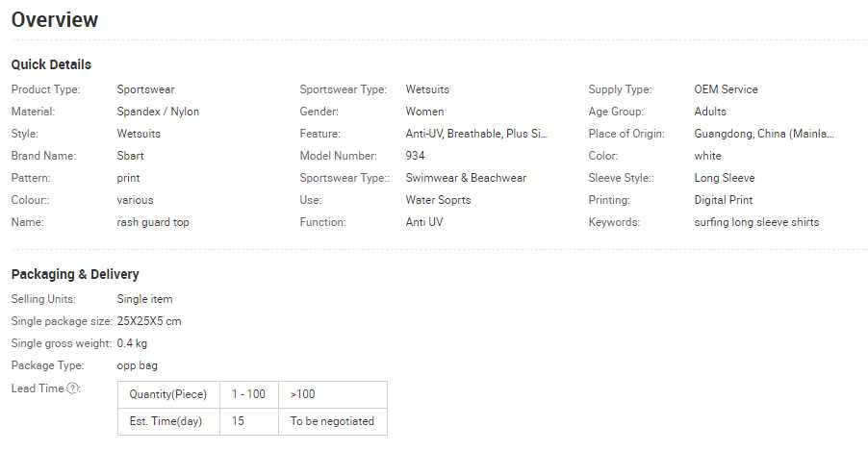This screenshot has width=868, height=451.
Task: Click the Packaging & Delivery section title
Action: click(x=75, y=274)
